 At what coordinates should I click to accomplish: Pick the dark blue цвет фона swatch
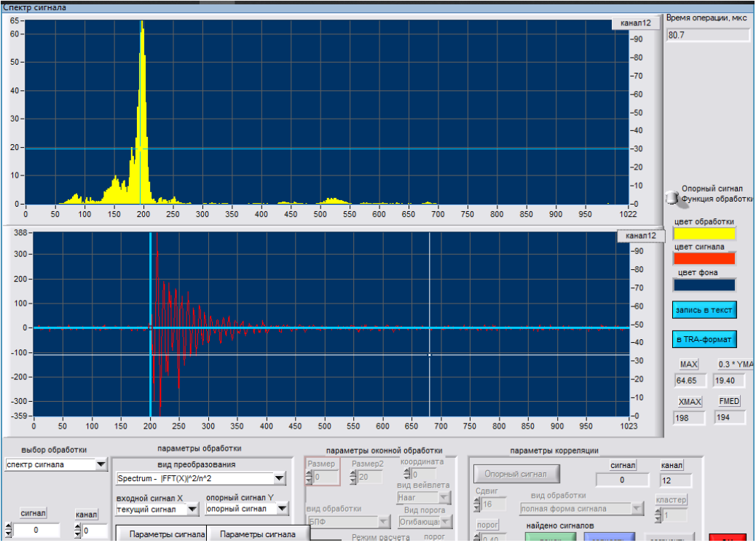pyautogui.click(x=704, y=285)
